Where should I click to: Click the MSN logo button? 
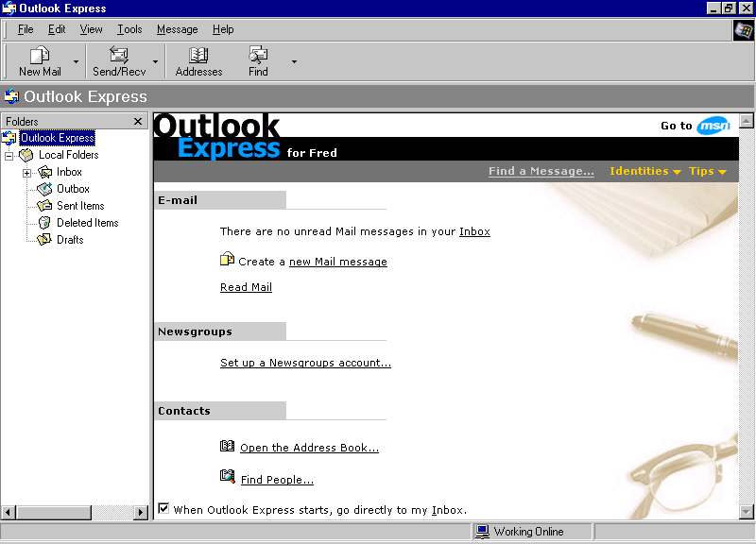pyautogui.click(x=713, y=126)
